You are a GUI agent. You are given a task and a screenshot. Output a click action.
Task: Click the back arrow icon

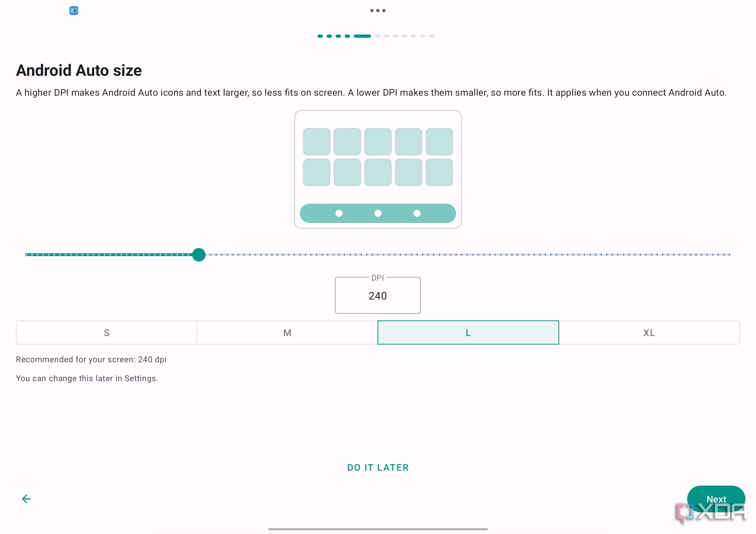tap(26, 499)
